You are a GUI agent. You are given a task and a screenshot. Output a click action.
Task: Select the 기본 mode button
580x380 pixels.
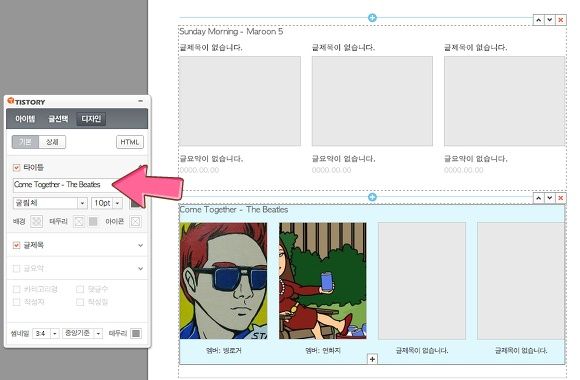(x=25, y=142)
